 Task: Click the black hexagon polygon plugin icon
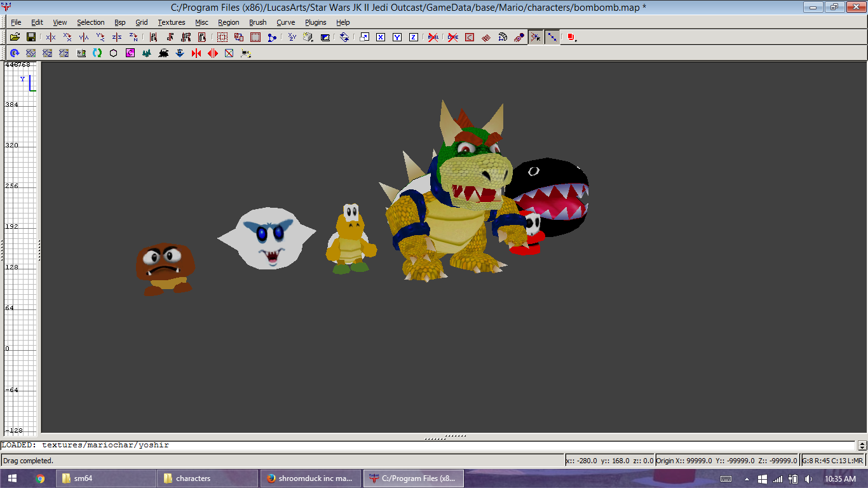click(114, 53)
